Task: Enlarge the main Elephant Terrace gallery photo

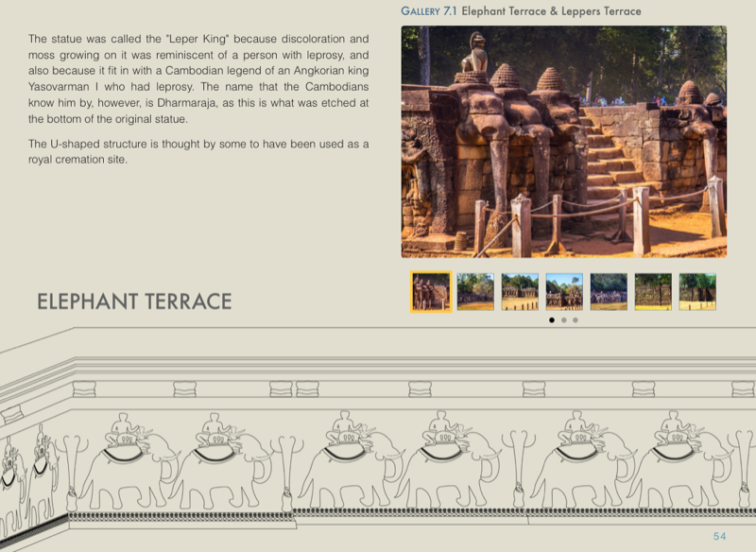Action: click(x=563, y=142)
